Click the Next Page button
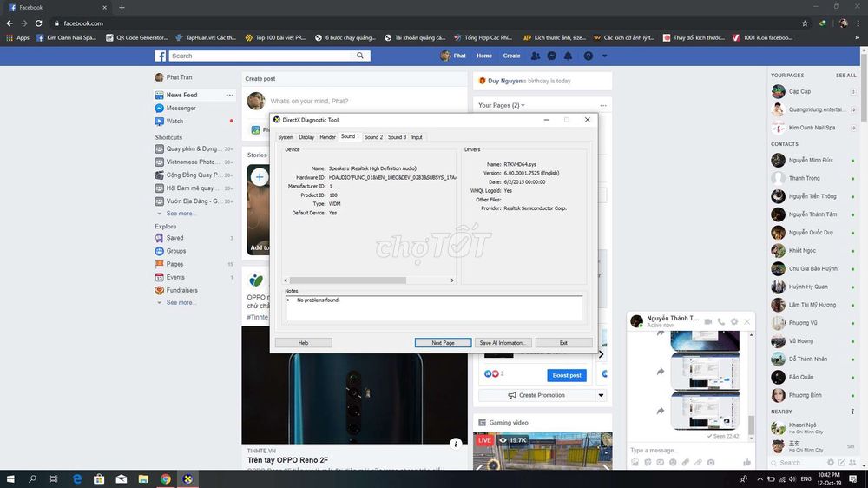Screen dimensions: 868x488 pos(443,343)
